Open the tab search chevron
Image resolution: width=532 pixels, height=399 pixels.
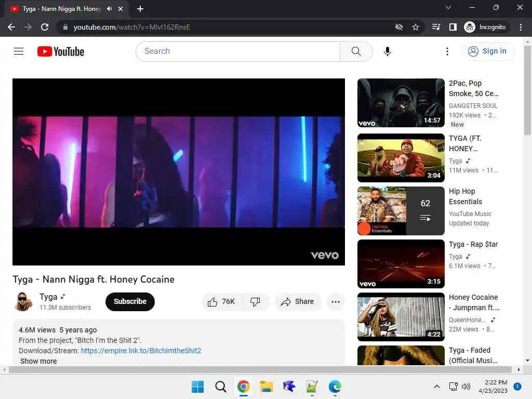coord(448,7)
